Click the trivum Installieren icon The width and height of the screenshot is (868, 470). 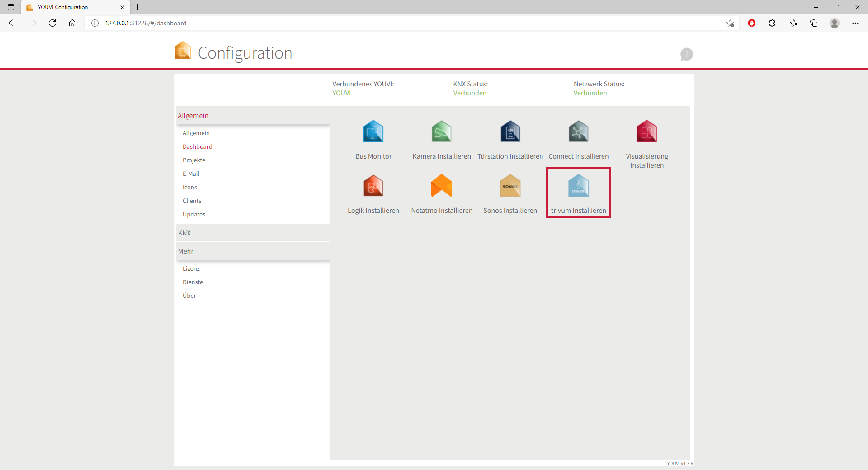tap(578, 186)
